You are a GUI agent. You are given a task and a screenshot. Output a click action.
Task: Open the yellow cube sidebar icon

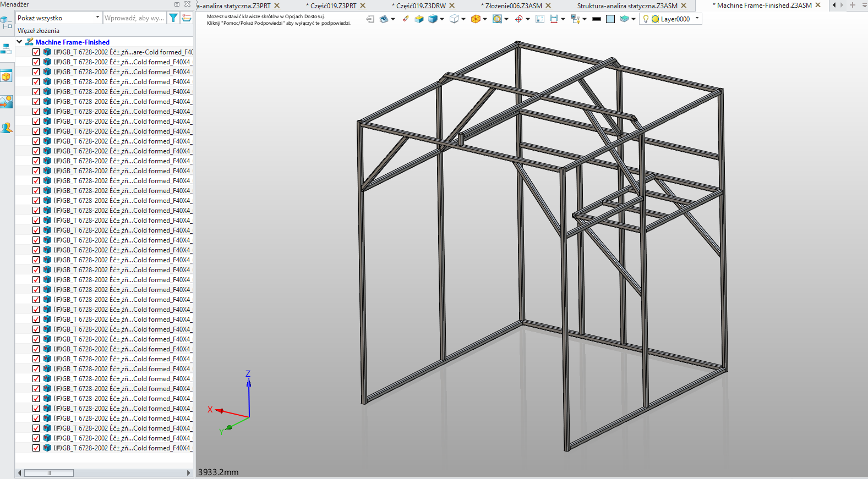(6, 76)
